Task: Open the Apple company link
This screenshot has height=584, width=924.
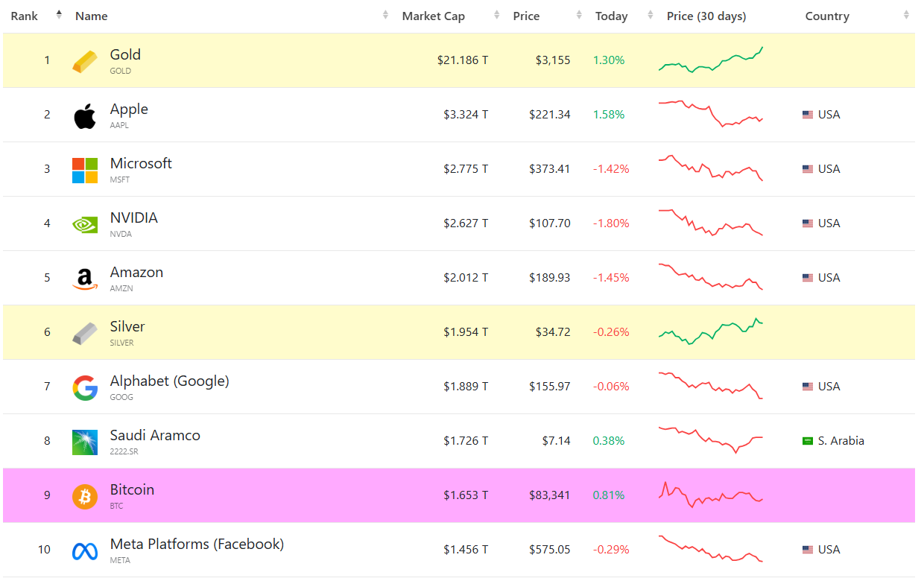Action: (129, 110)
